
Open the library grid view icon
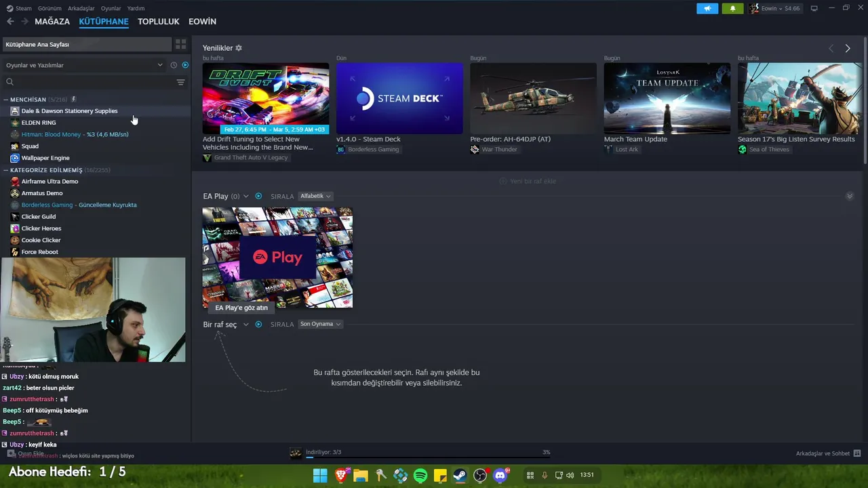point(180,44)
